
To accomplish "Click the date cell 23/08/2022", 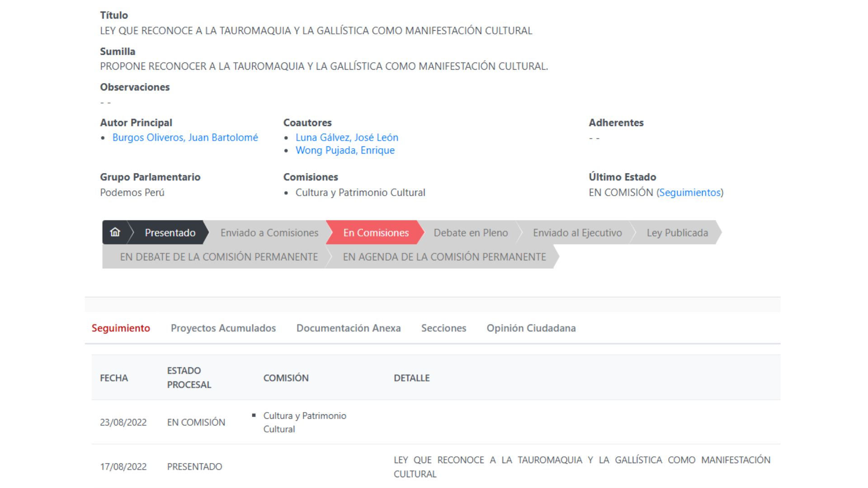I will [x=123, y=422].
